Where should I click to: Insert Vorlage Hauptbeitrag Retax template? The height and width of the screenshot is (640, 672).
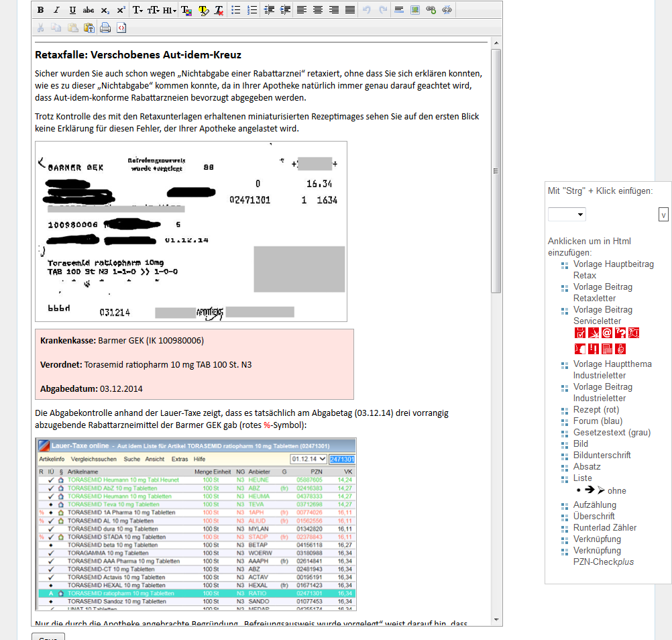(x=613, y=270)
